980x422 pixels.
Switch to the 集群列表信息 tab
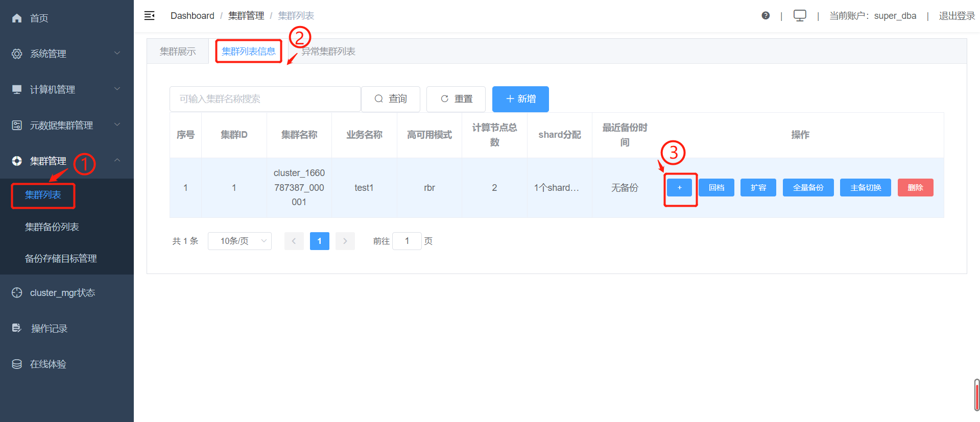point(249,52)
